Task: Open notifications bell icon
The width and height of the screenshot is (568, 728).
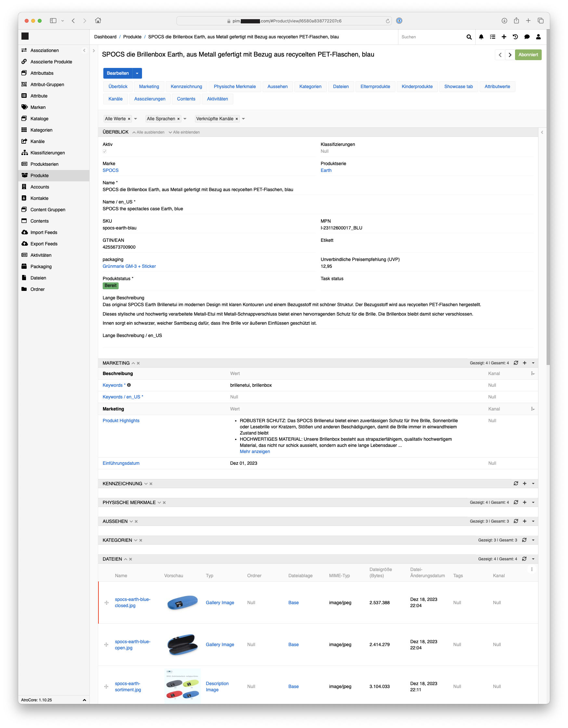Action: coord(481,37)
